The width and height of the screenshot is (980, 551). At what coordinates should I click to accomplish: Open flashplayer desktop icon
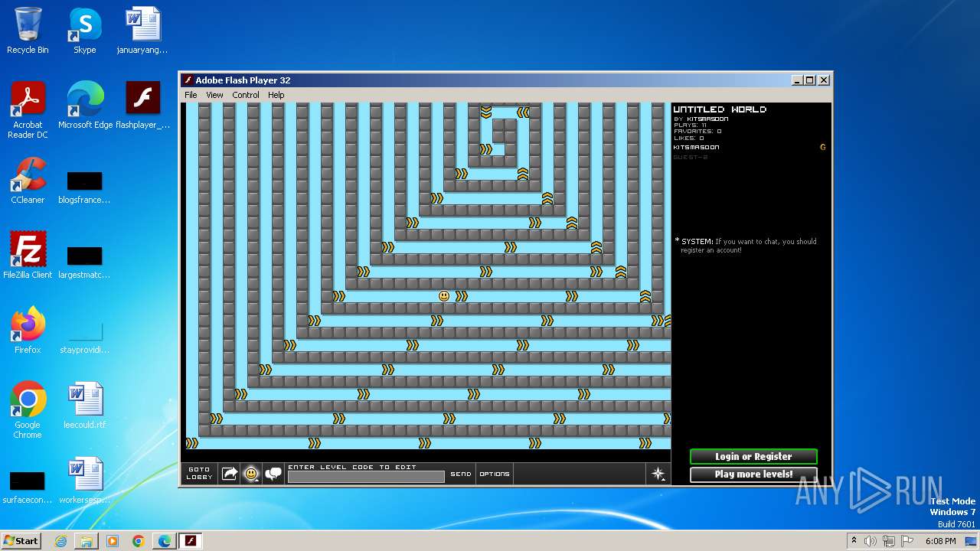point(143,106)
